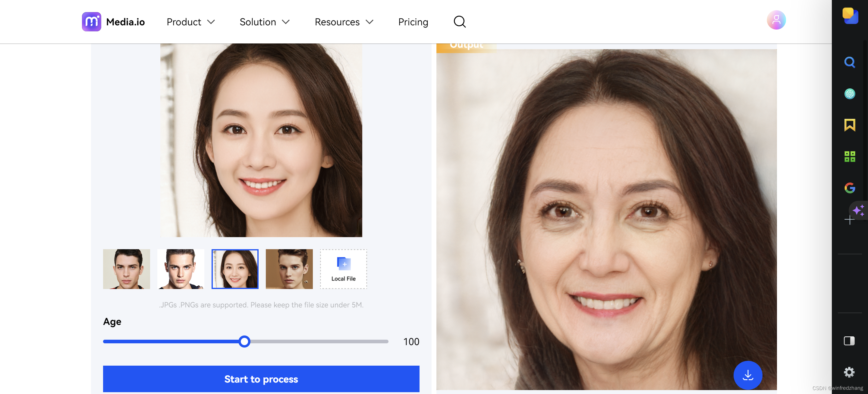Open the ChatGPT sidebar icon
Image resolution: width=868 pixels, height=394 pixels.
pyautogui.click(x=850, y=94)
